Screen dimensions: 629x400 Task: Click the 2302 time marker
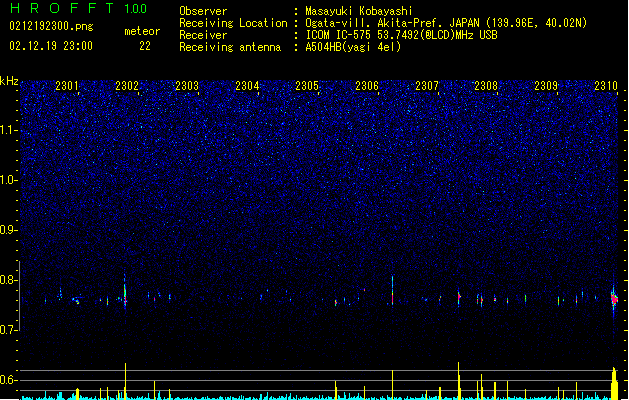pos(127,85)
